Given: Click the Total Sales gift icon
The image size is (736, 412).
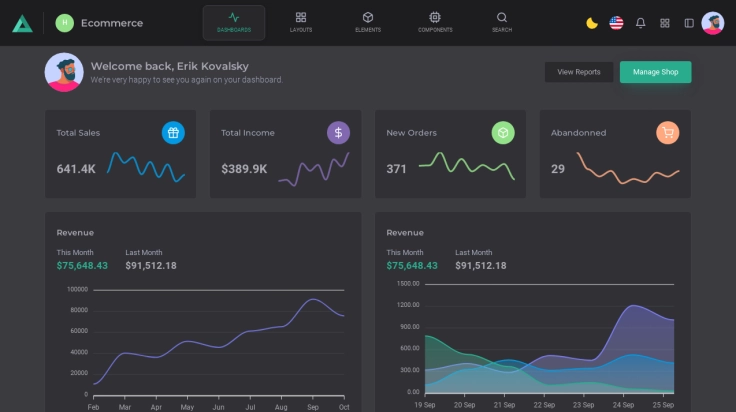Looking at the screenshot, I should 173,132.
